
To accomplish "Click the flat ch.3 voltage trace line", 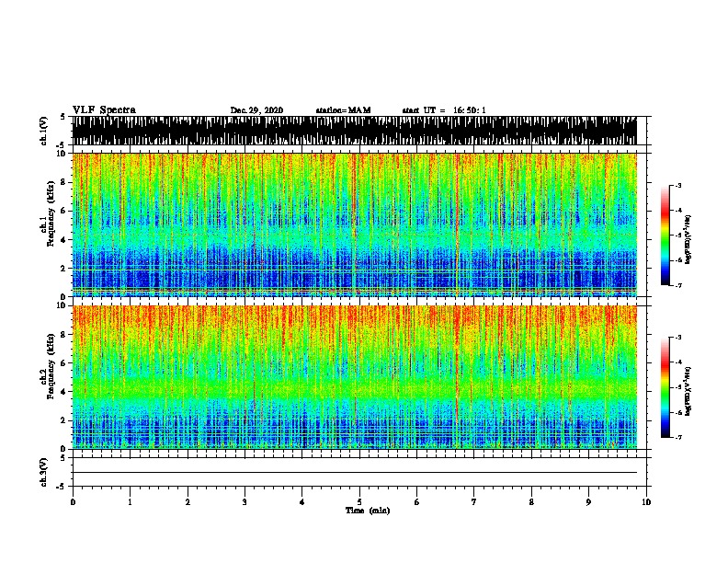I will click(x=354, y=473).
